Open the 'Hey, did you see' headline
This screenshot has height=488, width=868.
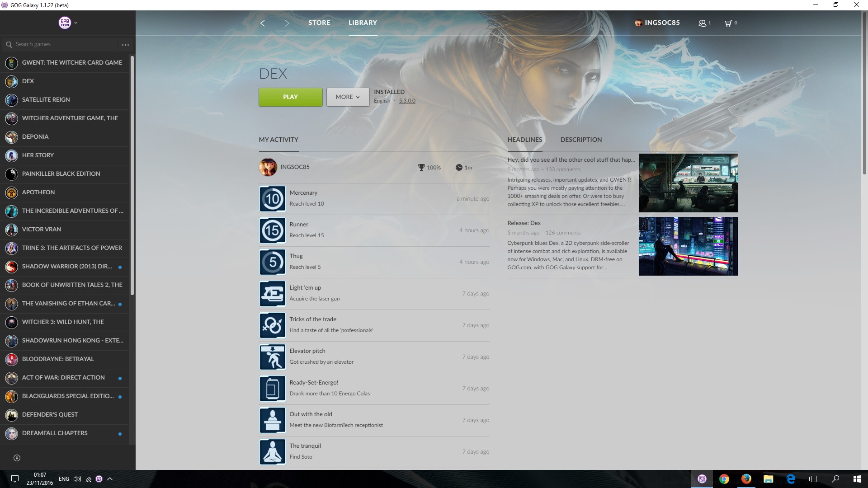(571, 160)
